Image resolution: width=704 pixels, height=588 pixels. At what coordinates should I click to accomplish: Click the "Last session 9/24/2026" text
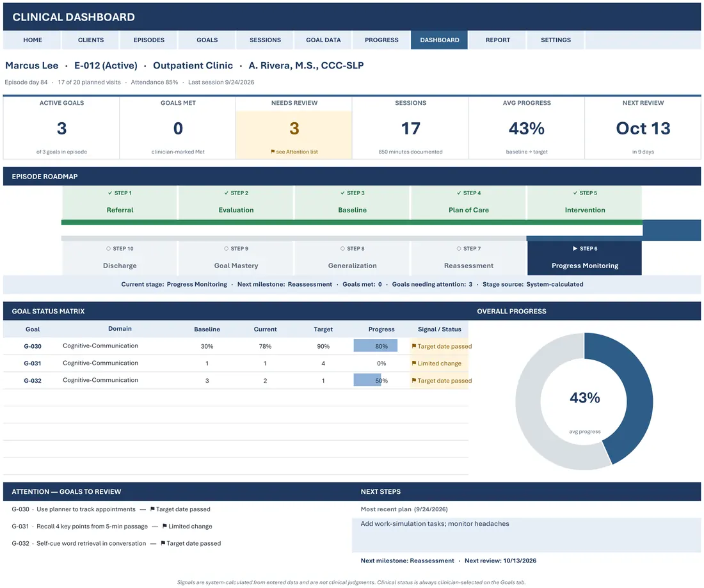pyautogui.click(x=221, y=82)
